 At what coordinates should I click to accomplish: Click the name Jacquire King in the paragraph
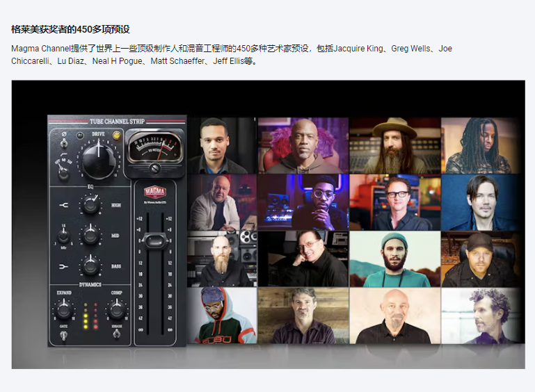tap(358, 49)
